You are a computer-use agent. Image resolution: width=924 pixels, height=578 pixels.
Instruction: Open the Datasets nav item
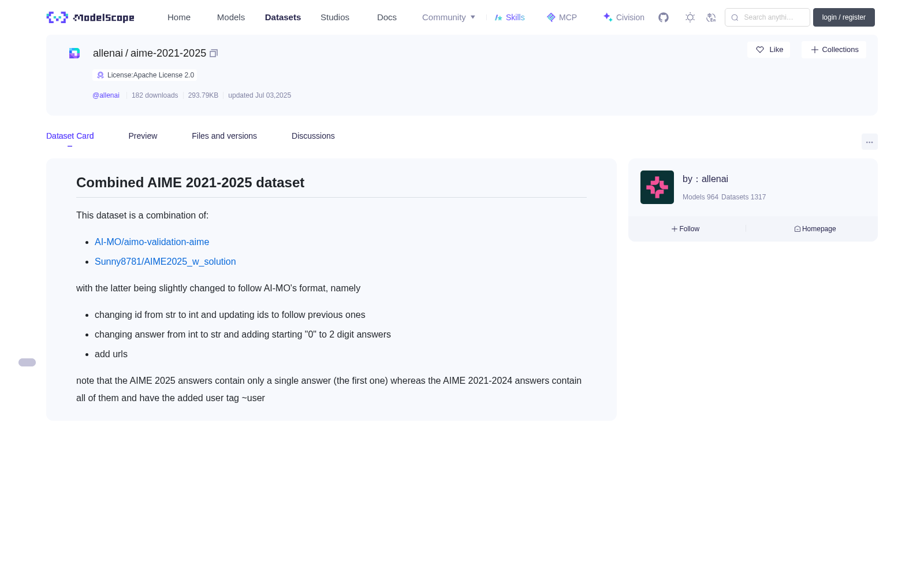coord(283,17)
